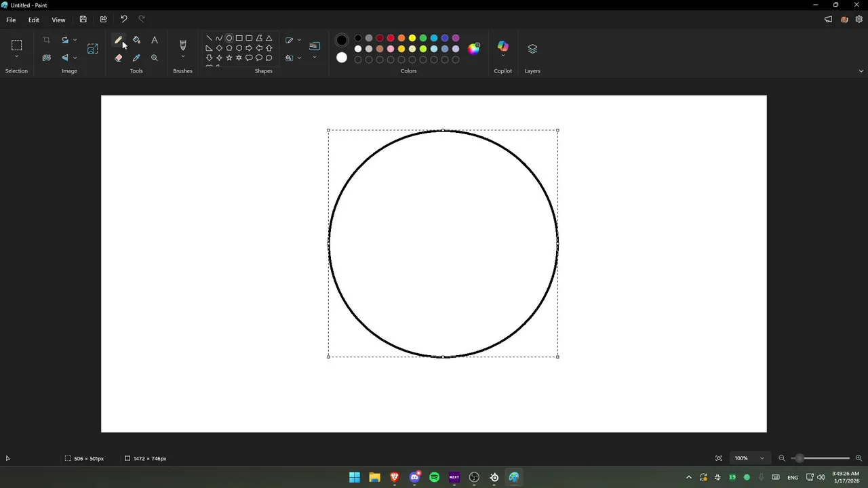This screenshot has width=868, height=488.
Task: Choose the Pentagon shape
Action: coord(229,48)
